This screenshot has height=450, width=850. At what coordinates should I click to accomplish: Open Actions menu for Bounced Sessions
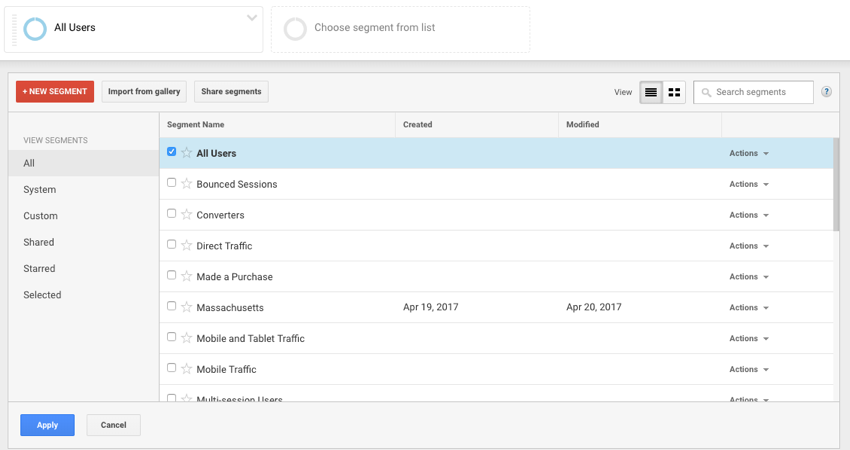pos(749,184)
